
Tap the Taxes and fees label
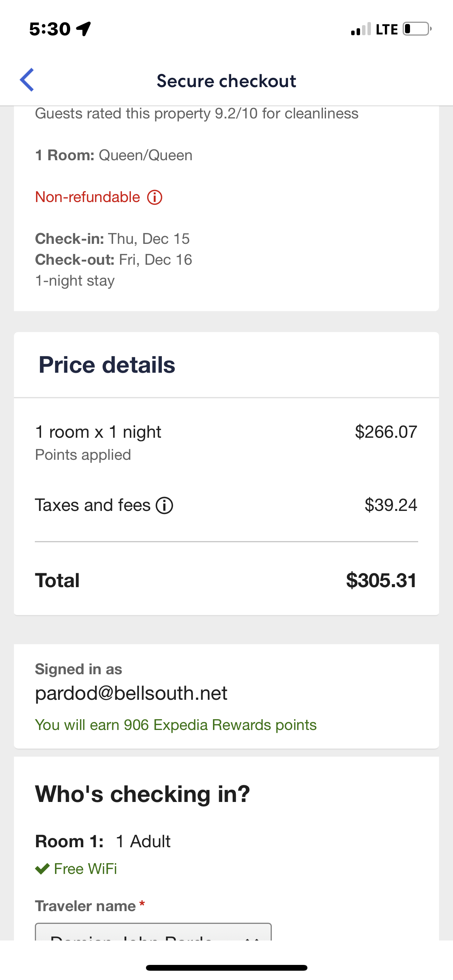pyautogui.click(x=93, y=505)
